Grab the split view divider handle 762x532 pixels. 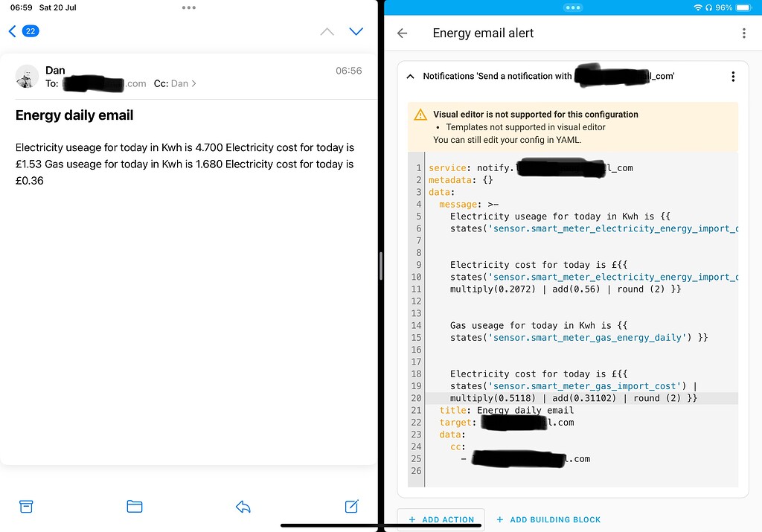coord(381,266)
